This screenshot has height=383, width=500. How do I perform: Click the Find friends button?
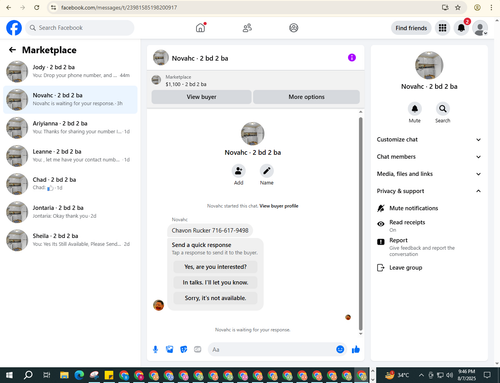[x=411, y=28]
